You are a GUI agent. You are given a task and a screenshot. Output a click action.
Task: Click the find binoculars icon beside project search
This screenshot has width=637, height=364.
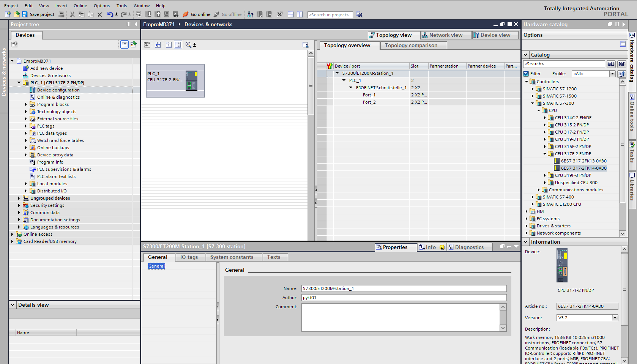[359, 15]
